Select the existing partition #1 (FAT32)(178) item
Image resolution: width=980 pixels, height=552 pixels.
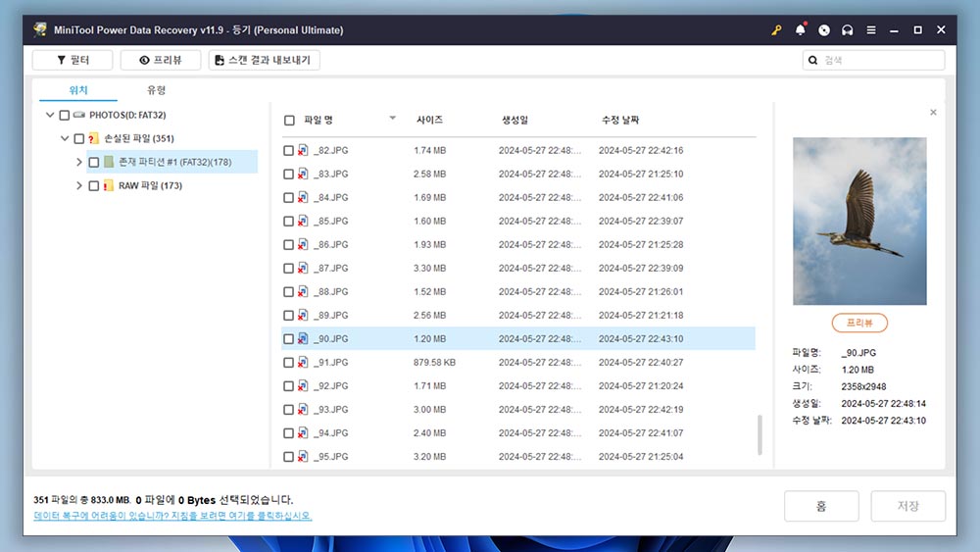point(172,162)
